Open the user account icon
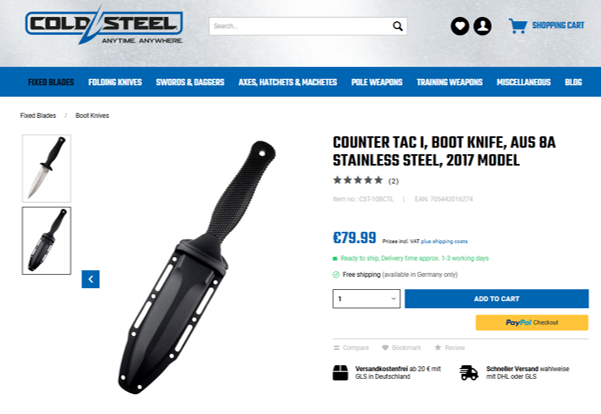 [482, 26]
